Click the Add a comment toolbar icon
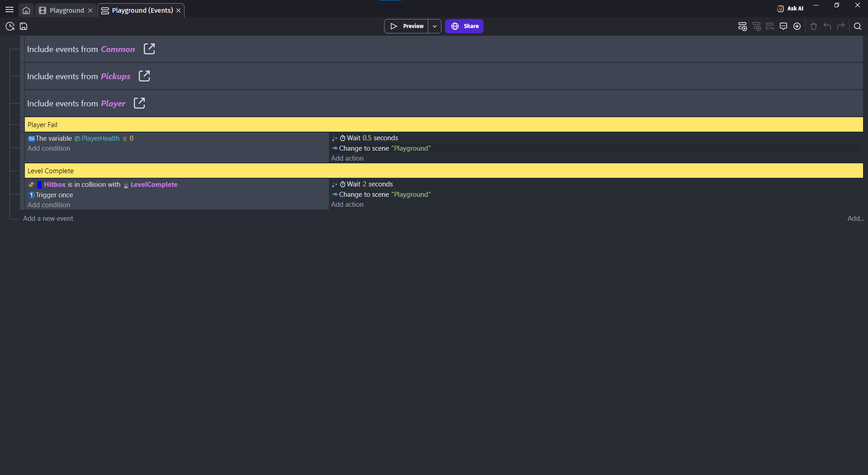 coord(783,26)
